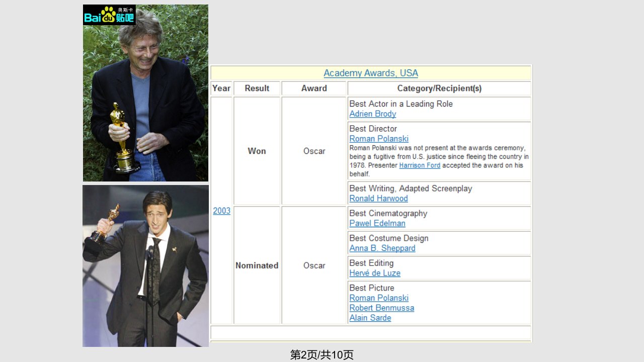Click the Nominated result cell
The width and height of the screenshot is (644, 362).
click(x=257, y=265)
